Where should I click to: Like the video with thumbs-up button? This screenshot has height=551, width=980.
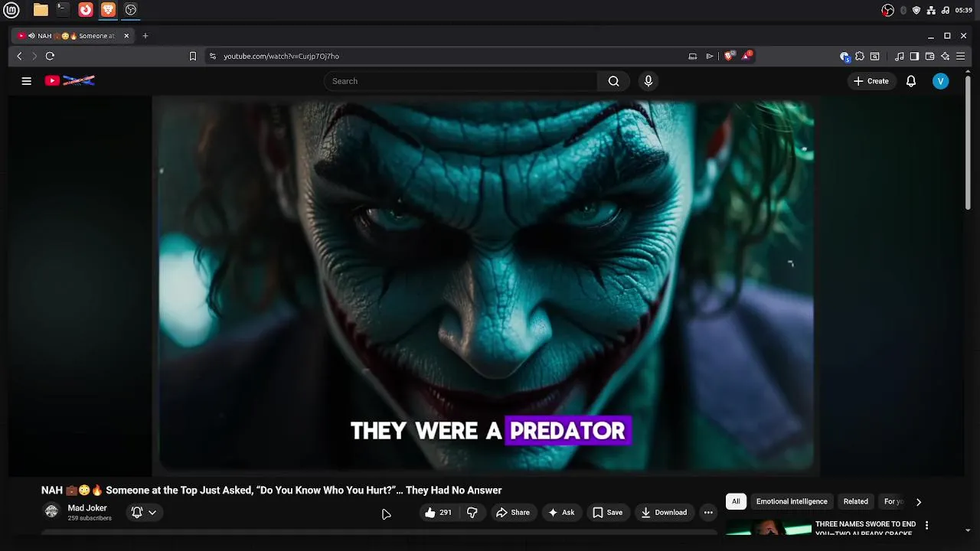click(x=438, y=513)
